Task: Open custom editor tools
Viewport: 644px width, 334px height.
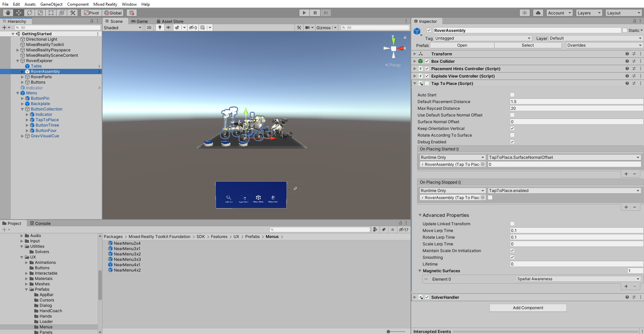Action: [x=73, y=13]
